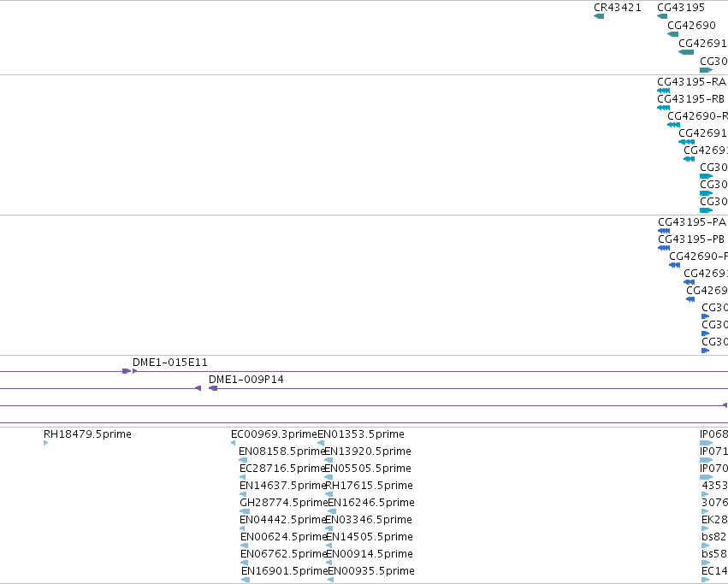Select the cyan transcript glyph under CG43195-RB
Image resolution: width=728 pixels, height=584 pixels.
point(664,108)
